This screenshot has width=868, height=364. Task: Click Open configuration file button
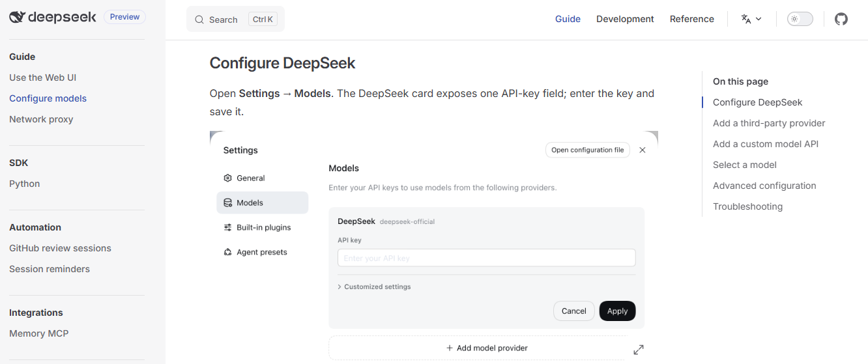coord(587,150)
